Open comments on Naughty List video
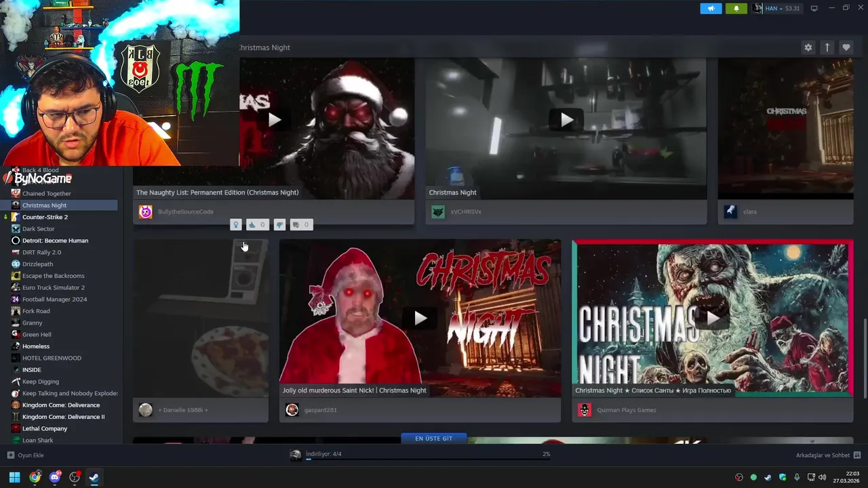The height and width of the screenshot is (488, 868). tap(301, 225)
